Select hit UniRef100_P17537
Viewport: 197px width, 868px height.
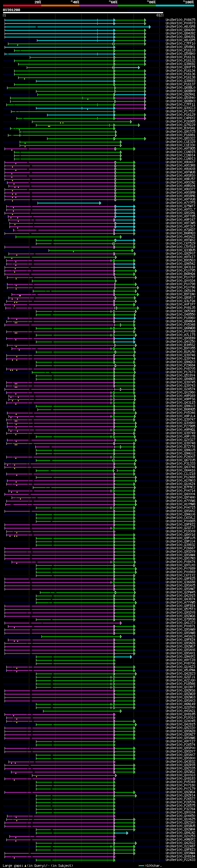pyautogui.click(x=180, y=111)
